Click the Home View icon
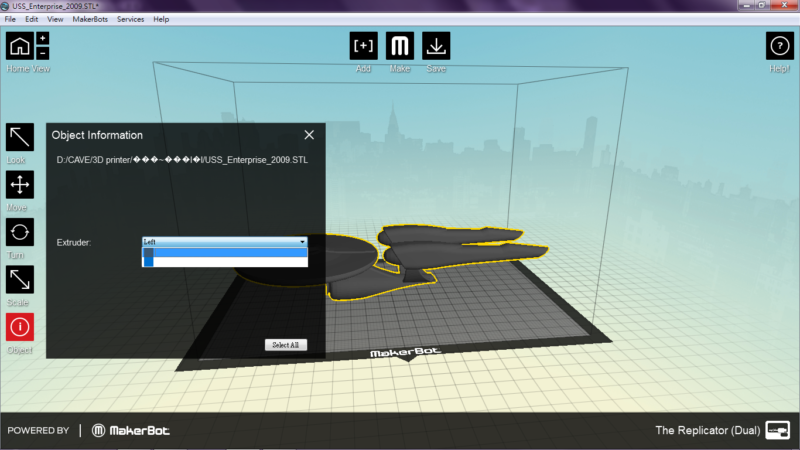800x450 pixels. tap(20, 46)
